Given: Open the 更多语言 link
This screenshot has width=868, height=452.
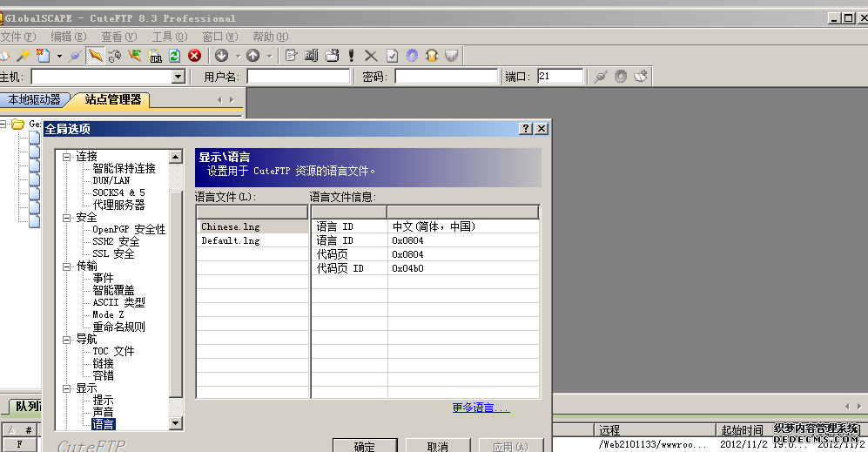Looking at the screenshot, I should (x=481, y=408).
